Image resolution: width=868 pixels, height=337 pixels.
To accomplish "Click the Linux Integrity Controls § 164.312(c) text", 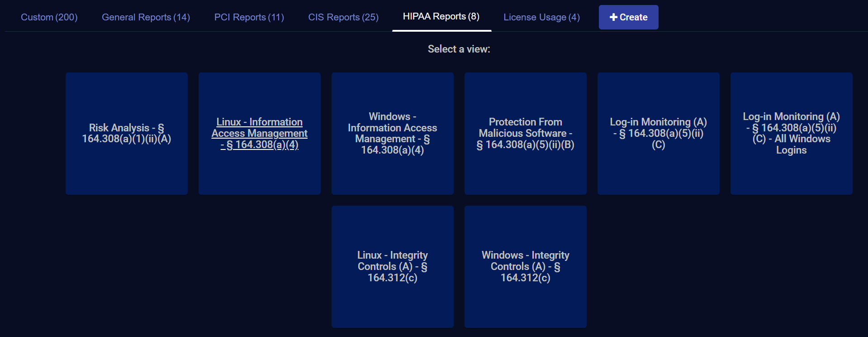I will click(392, 266).
